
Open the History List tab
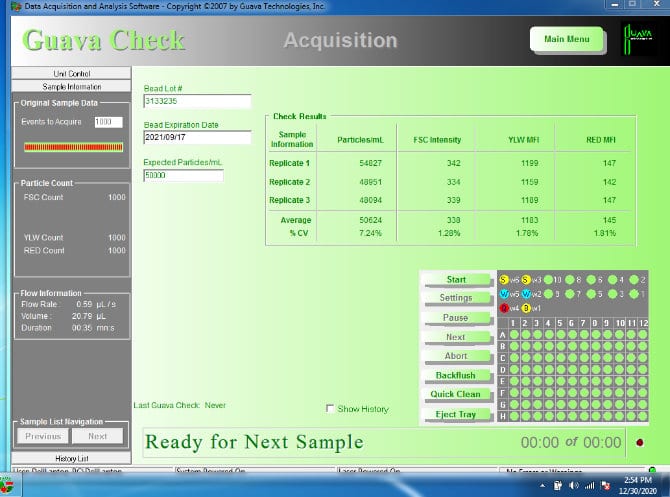click(71, 458)
